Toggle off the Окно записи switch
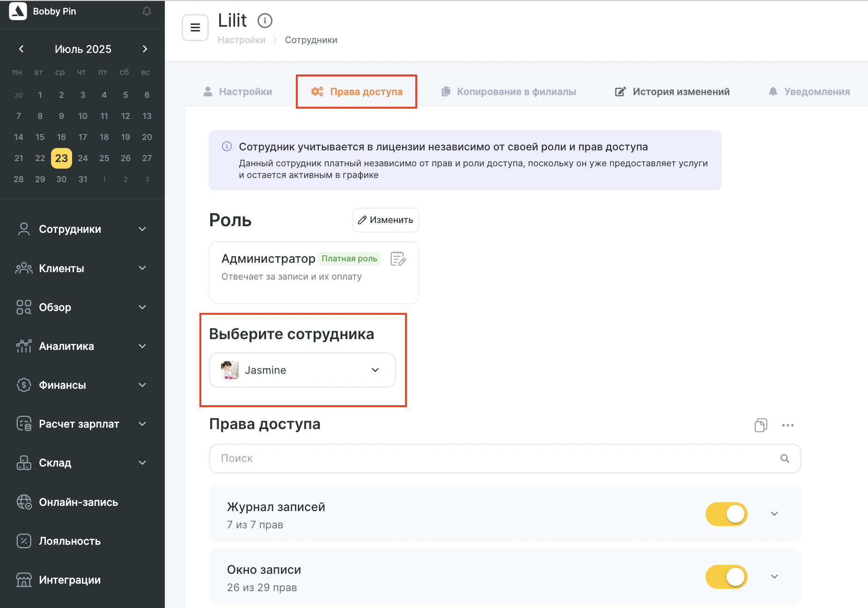Image resolution: width=868 pixels, height=608 pixels. click(x=726, y=577)
